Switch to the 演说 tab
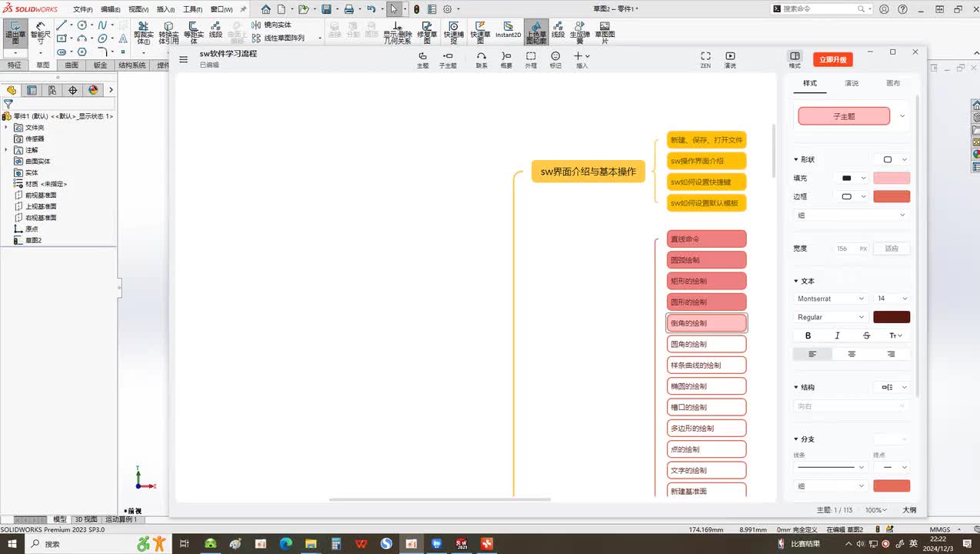Image resolution: width=980 pixels, height=554 pixels. (x=852, y=83)
